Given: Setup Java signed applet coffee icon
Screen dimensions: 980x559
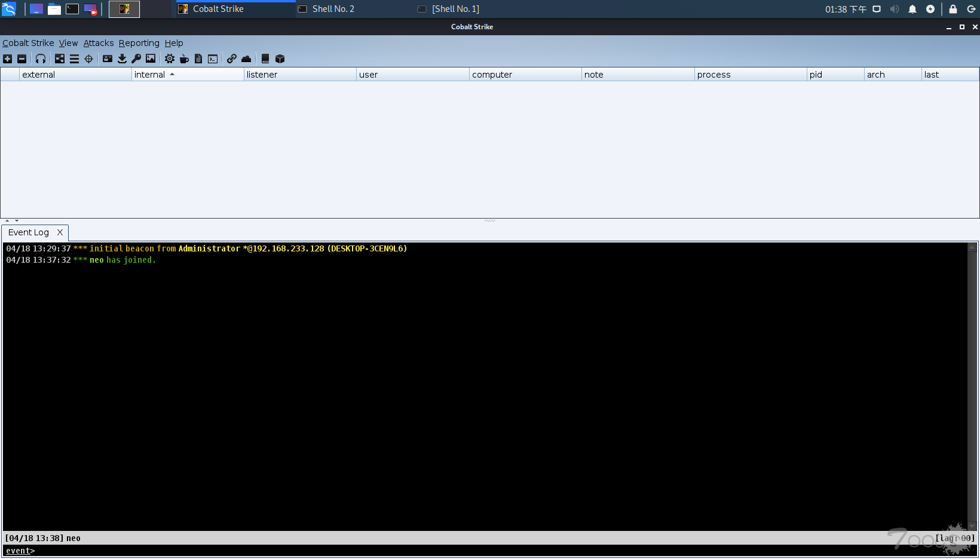Looking at the screenshot, I should [x=184, y=59].
